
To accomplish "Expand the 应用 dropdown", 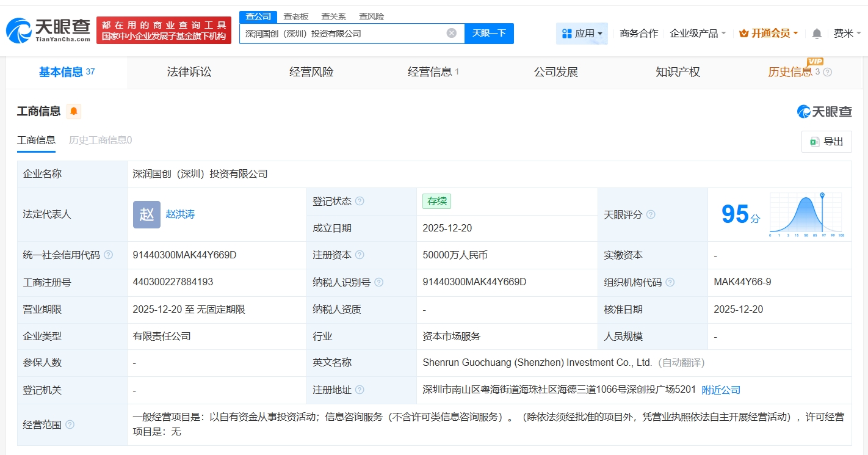I will coord(582,34).
